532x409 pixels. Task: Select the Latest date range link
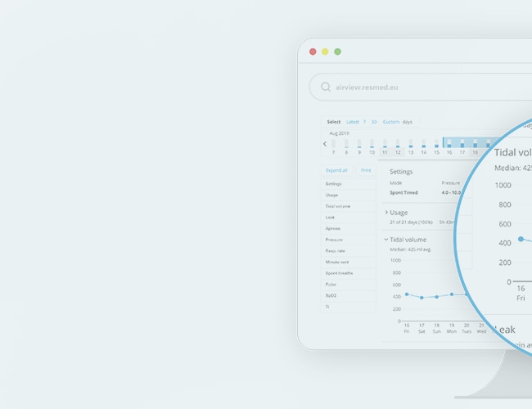(x=352, y=122)
